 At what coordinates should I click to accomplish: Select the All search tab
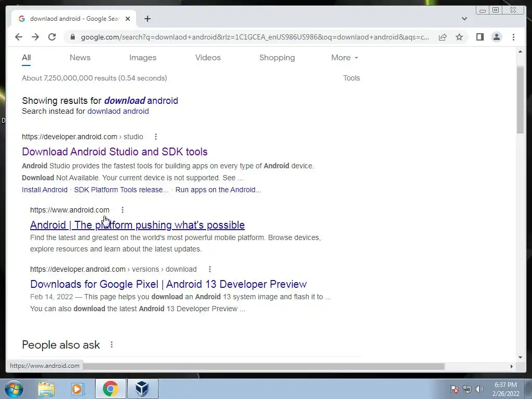pyautogui.click(x=26, y=58)
